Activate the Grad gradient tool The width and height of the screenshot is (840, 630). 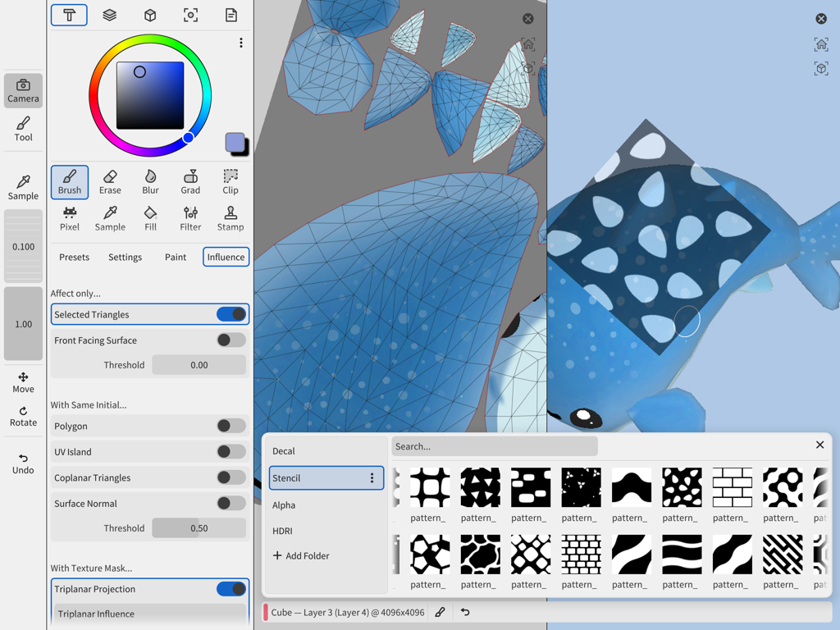click(190, 182)
